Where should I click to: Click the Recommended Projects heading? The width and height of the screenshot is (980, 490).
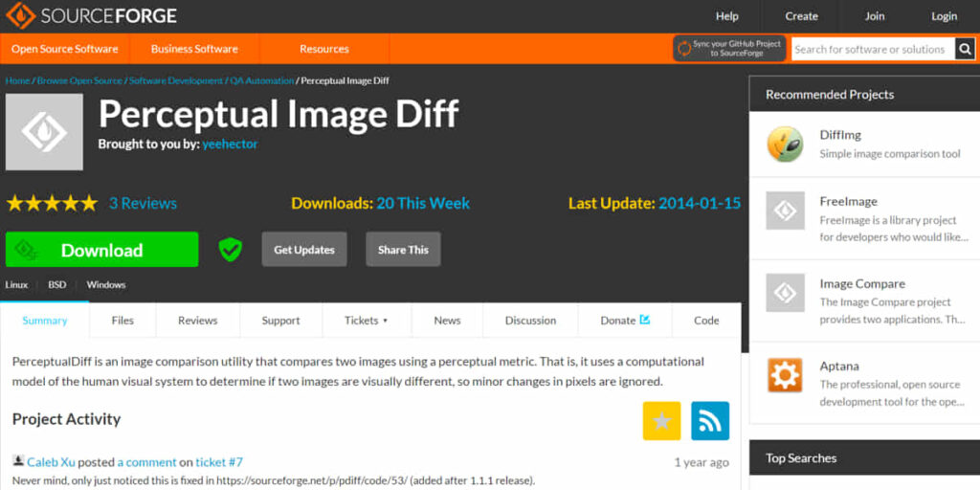830,95
